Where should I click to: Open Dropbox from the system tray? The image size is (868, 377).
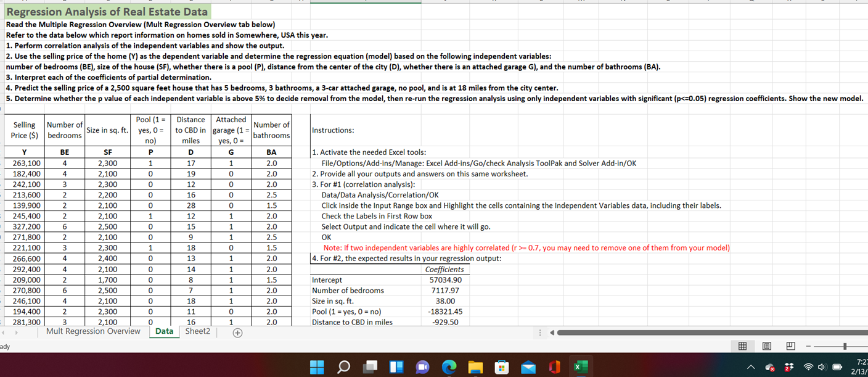[x=788, y=367]
